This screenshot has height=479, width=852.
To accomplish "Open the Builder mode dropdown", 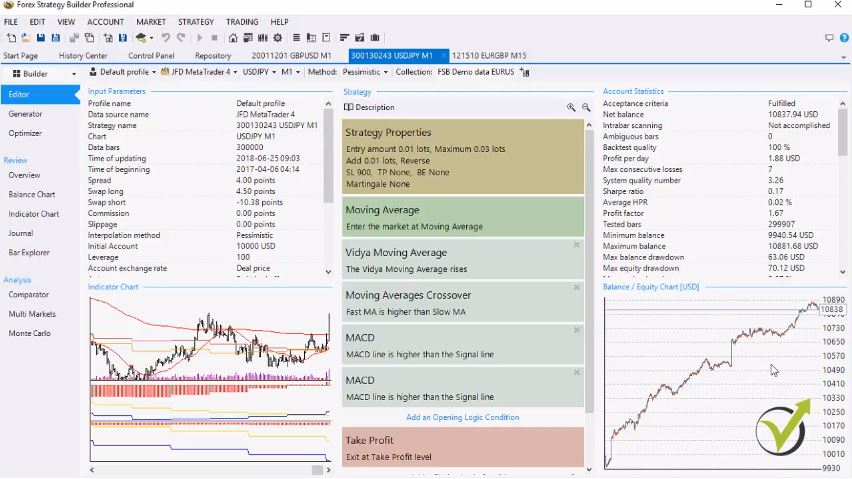I will tap(74, 74).
